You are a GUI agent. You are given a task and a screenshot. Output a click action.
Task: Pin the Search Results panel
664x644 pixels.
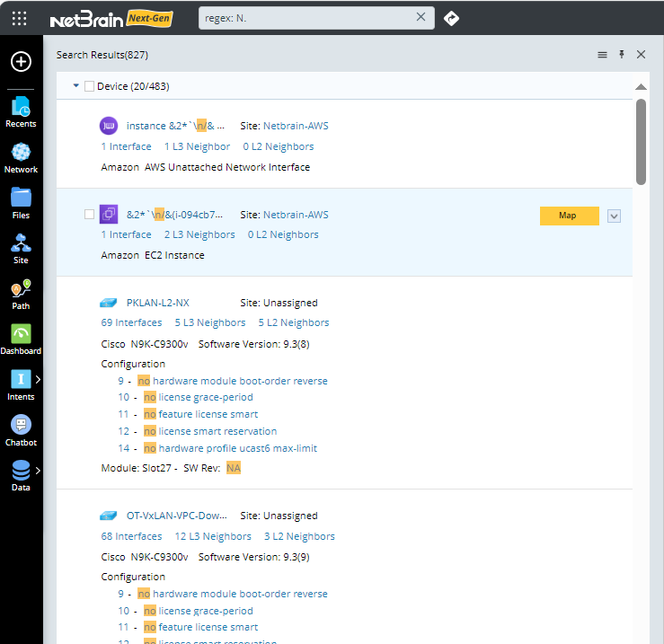coord(622,54)
